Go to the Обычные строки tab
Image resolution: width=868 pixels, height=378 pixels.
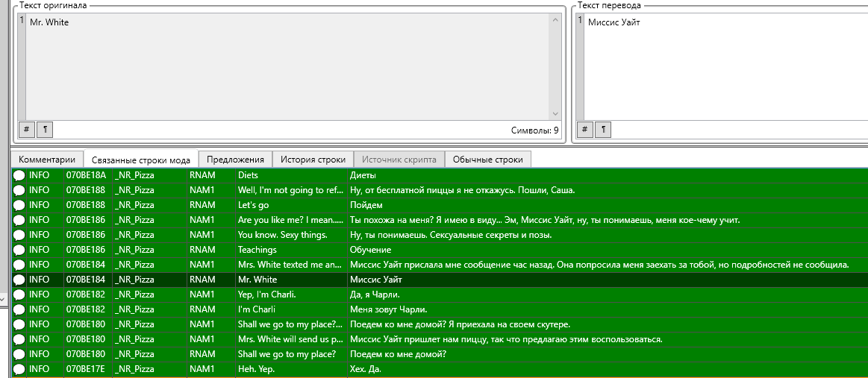tap(487, 159)
